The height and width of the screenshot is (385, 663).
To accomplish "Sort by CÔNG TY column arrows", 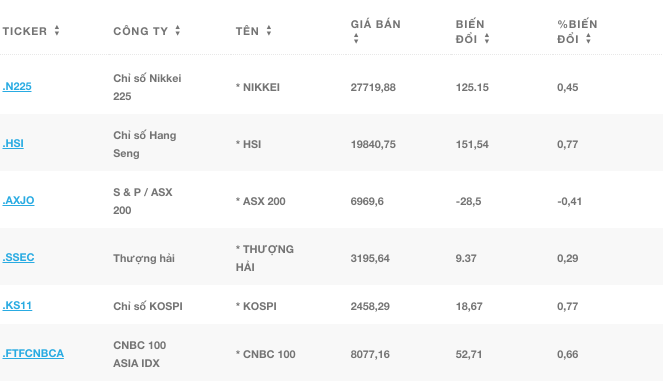I will click(x=178, y=30).
